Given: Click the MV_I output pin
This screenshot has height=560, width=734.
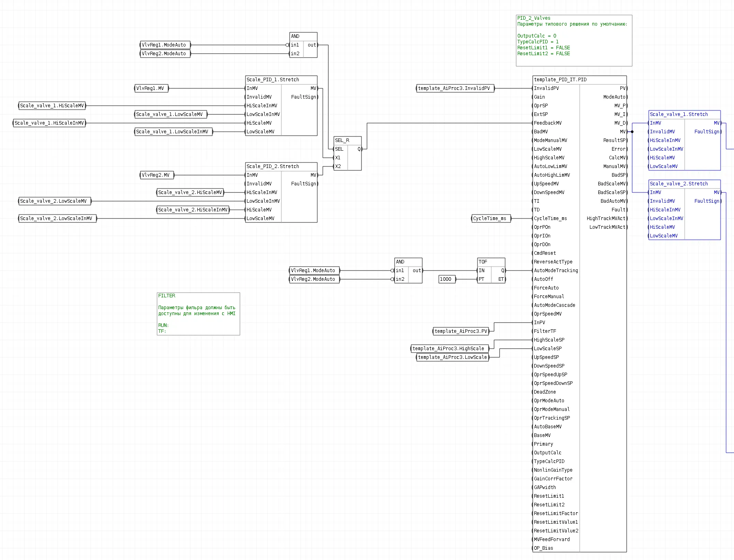Looking at the screenshot, I should [620, 114].
